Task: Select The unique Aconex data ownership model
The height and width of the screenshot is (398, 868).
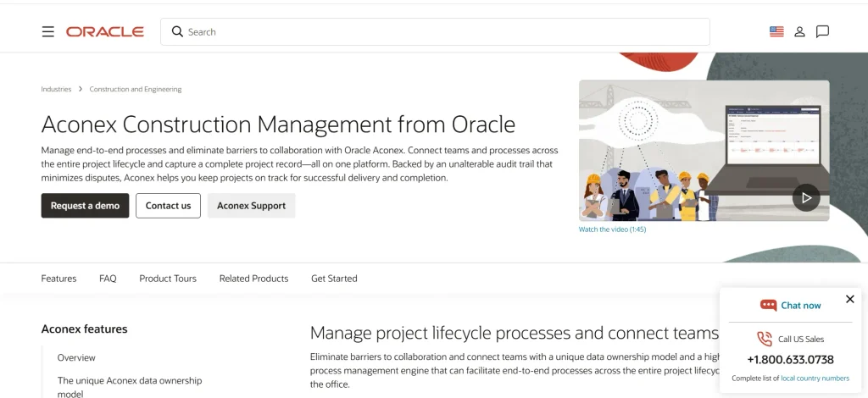Action: tap(130, 387)
